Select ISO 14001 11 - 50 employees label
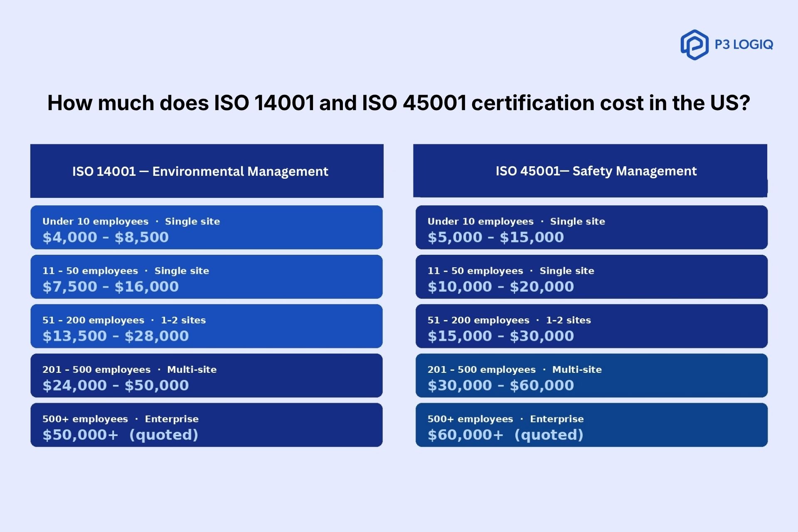 pyautogui.click(x=126, y=271)
